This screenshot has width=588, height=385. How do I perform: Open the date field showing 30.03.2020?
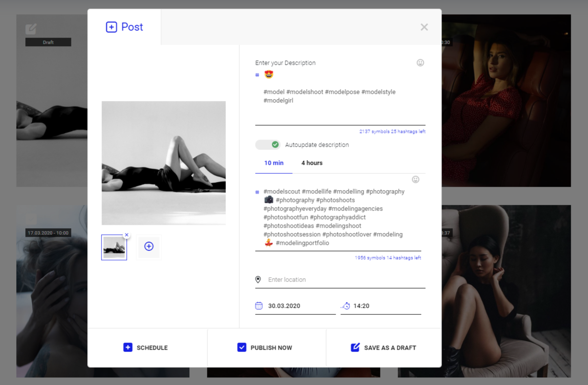[x=295, y=306]
